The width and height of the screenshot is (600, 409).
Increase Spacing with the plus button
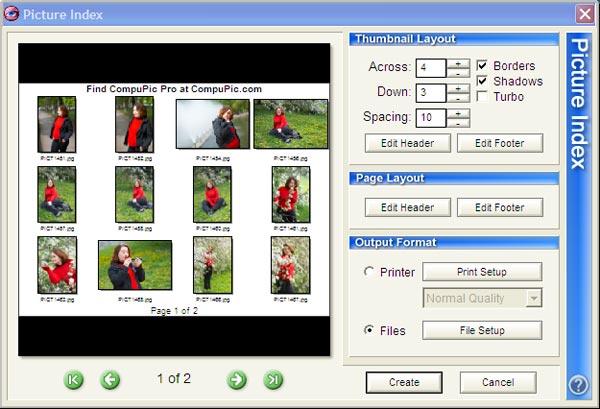coord(458,113)
